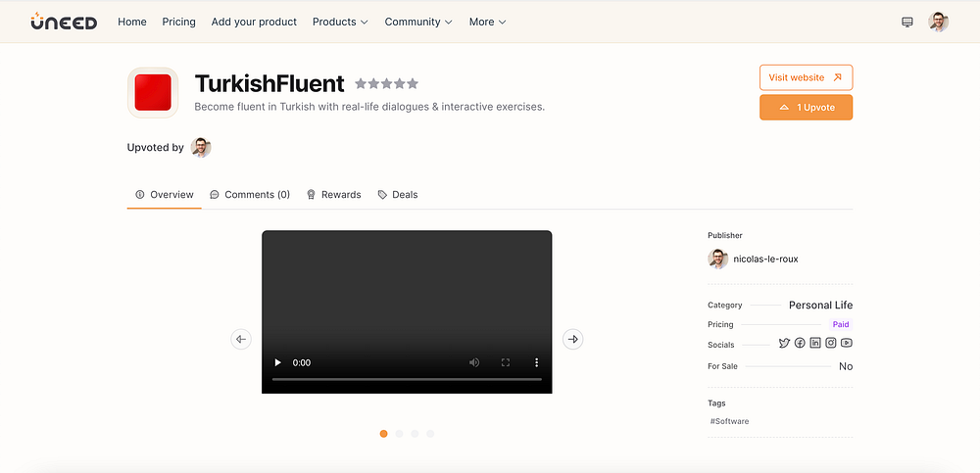Click the TurkishFluent red logo
The width and height of the screenshot is (980, 473).
pyautogui.click(x=153, y=92)
